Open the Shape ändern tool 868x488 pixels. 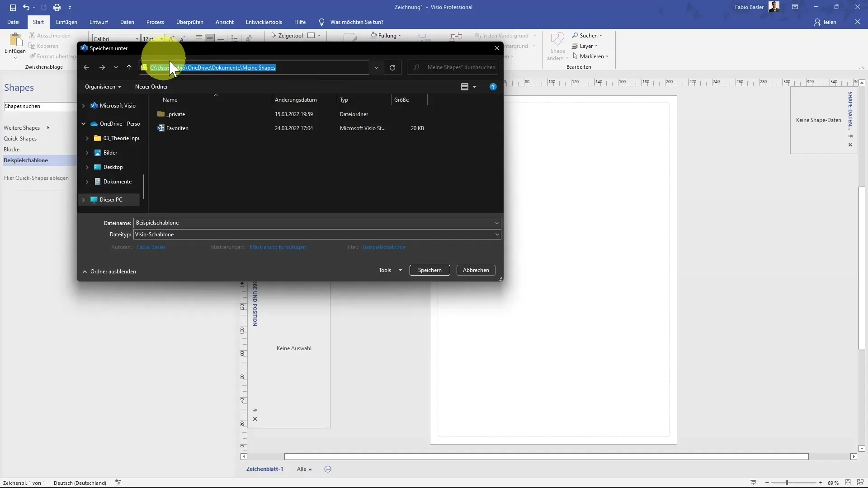[x=557, y=47]
